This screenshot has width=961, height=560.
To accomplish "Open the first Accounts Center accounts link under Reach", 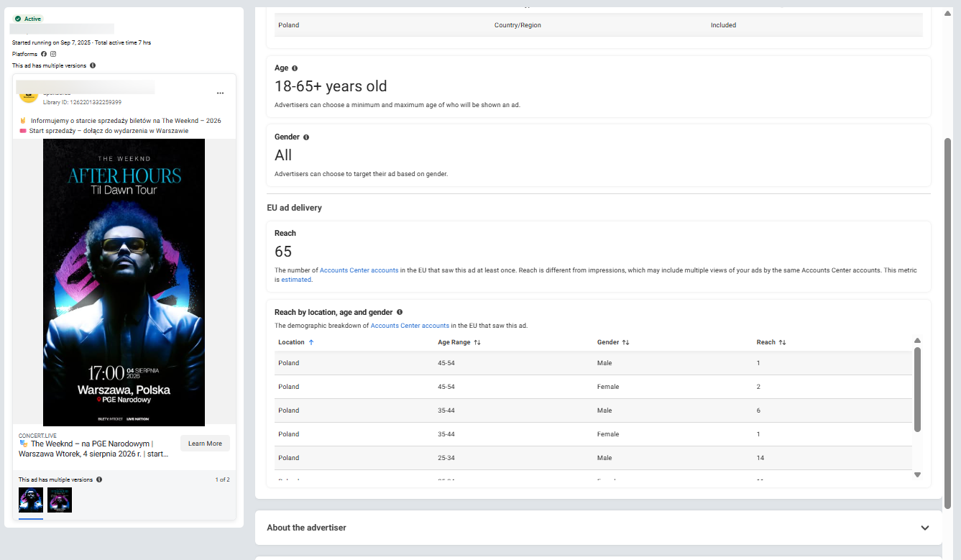I will (x=359, y=270).
